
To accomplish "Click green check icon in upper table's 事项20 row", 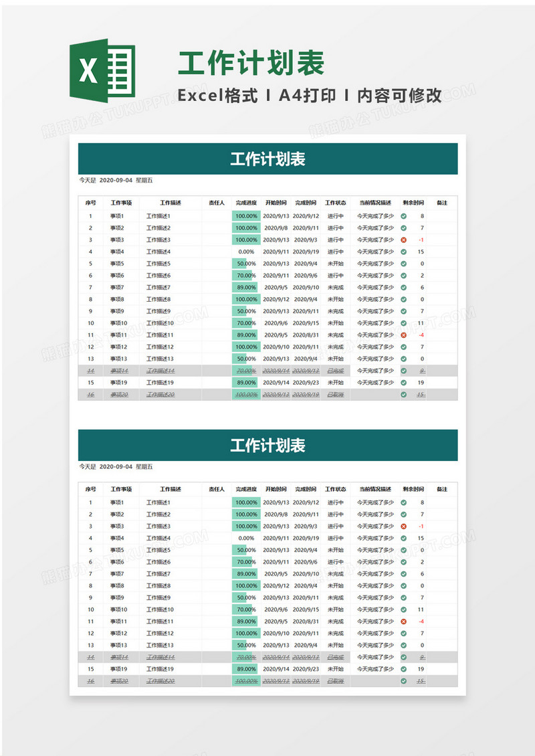I will [404, 395].
